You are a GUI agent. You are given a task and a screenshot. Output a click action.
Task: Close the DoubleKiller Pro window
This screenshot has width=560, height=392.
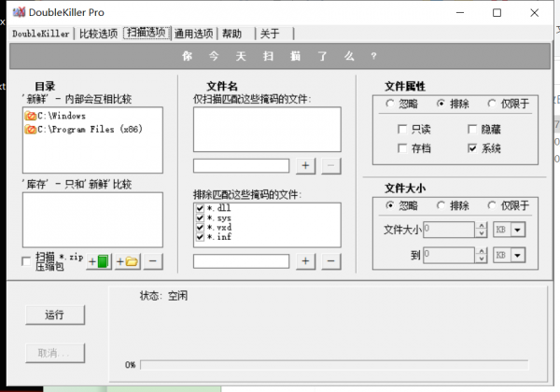tap(534, 13)
